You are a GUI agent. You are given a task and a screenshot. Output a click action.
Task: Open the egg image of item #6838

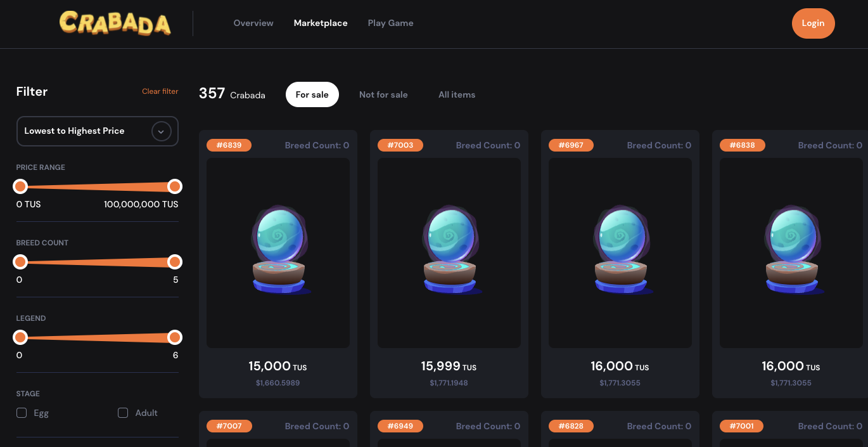point(791,253)
